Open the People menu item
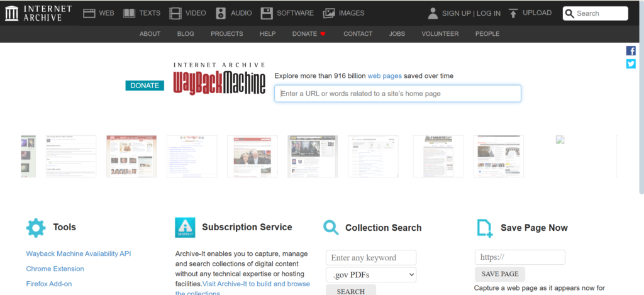The width and height of the screenshot is (644, 295). point(487,34)
